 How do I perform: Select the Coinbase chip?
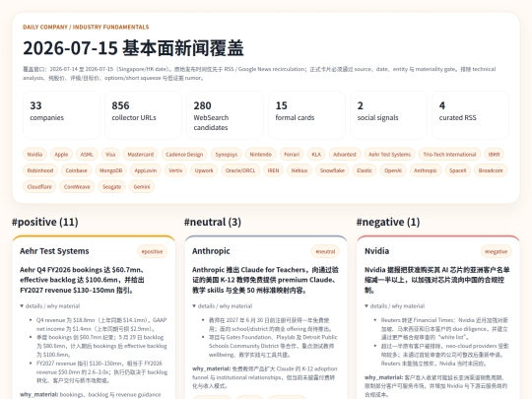pyautogui.click(x=76, y=170)
